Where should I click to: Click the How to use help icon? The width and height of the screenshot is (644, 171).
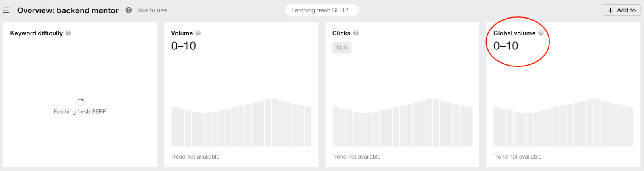[128, 10]
